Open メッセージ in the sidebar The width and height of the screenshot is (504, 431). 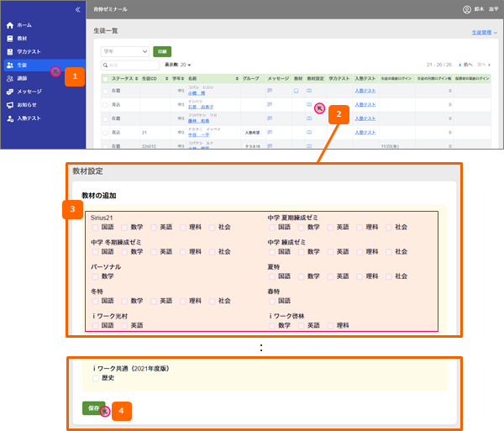click(x=29, y=91)
